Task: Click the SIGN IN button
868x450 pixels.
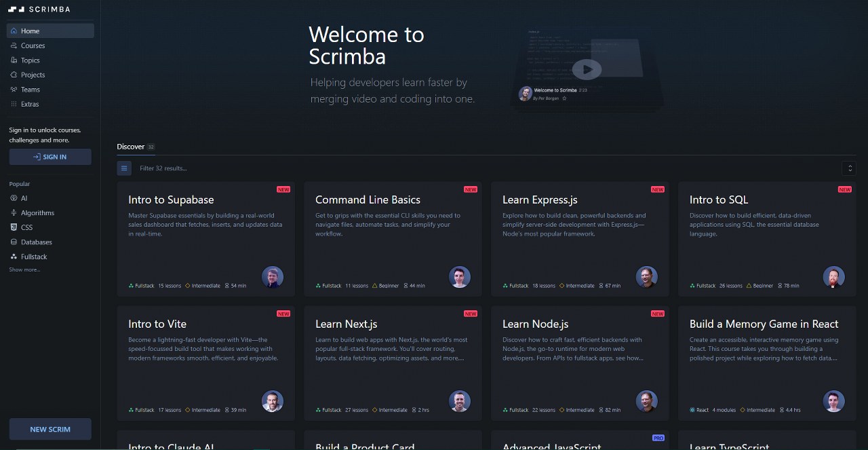Action: point(50,157)
